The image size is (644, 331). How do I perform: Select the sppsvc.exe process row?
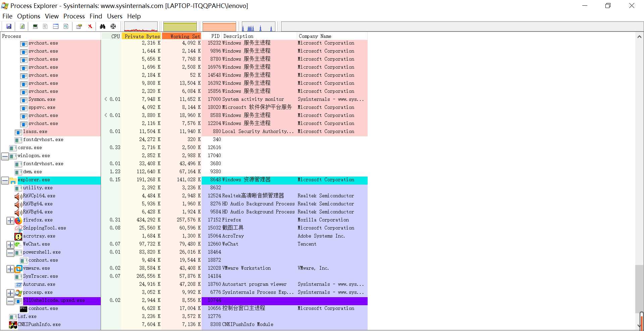(x=184, y=108)
